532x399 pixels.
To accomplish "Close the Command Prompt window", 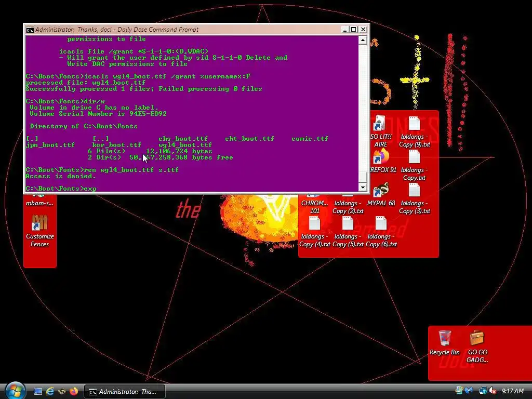I will (x=363, y=30).
